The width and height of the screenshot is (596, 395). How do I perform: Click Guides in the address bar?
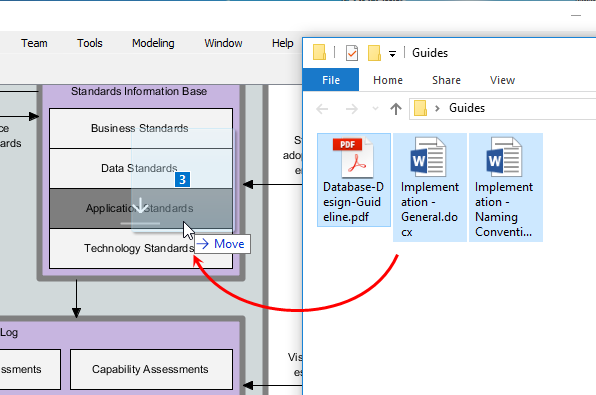[x=467, y=108]
